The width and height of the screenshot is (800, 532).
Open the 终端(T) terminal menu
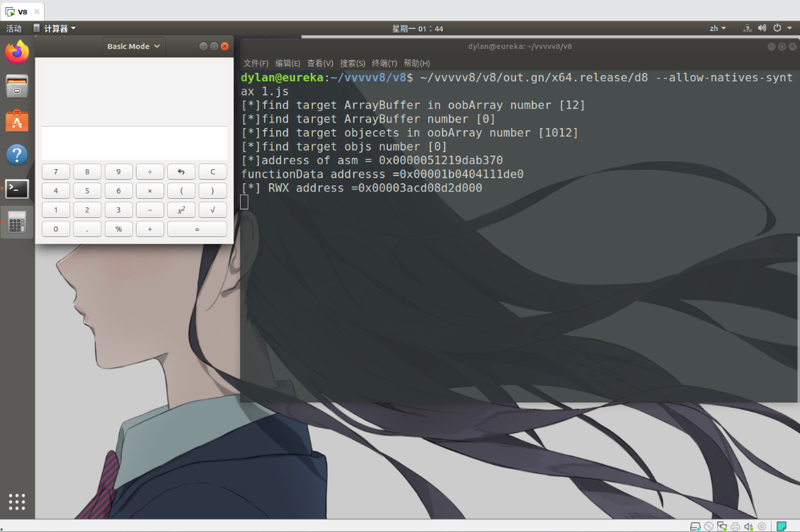(384, 63)
